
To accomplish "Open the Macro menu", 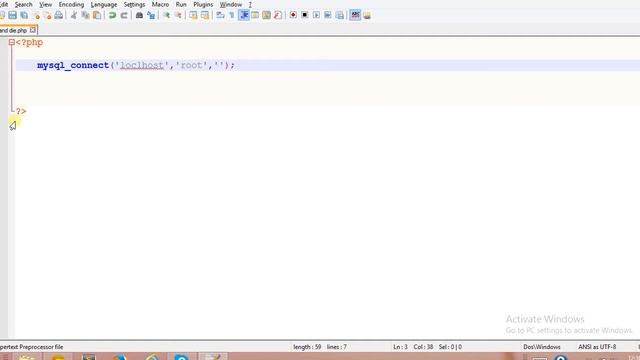I will point(160,4).
